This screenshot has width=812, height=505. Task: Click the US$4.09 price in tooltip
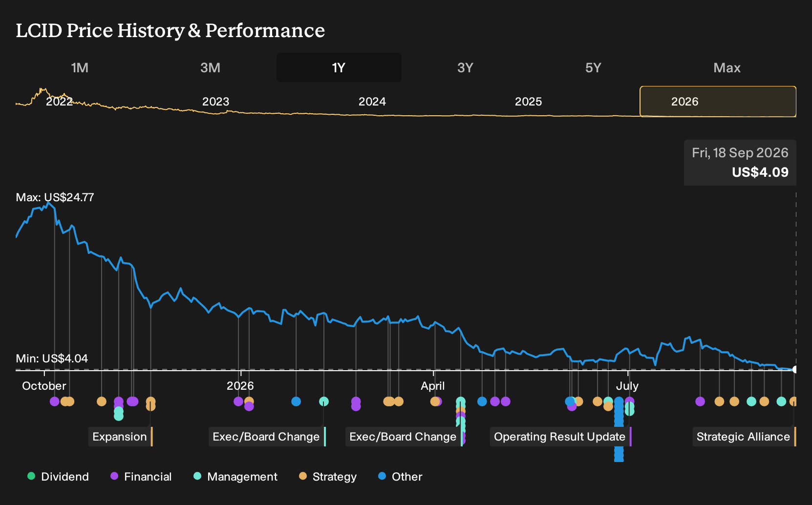tap(760, 172)
